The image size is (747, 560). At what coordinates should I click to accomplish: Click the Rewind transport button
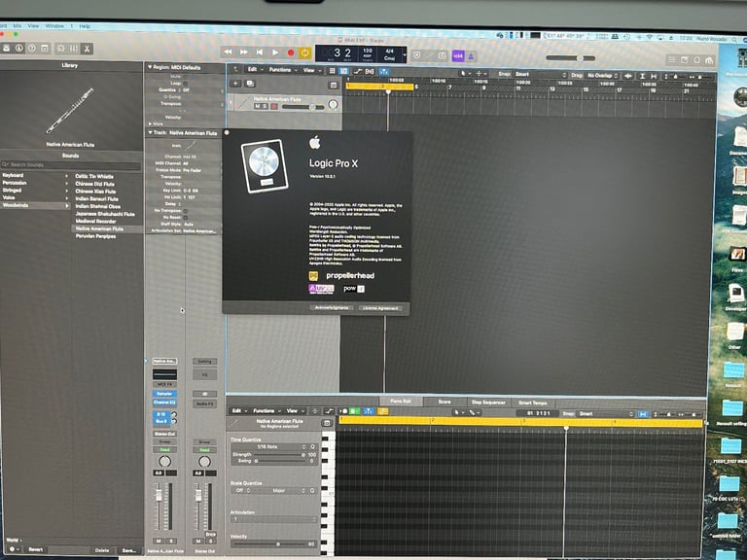pyautogui.click(x=228, y=52)
